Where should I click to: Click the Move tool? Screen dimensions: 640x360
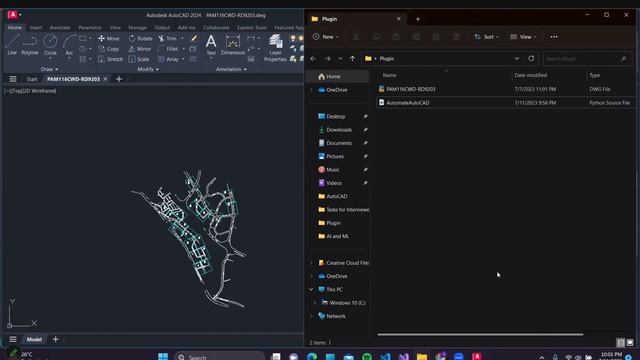(109, 38)
